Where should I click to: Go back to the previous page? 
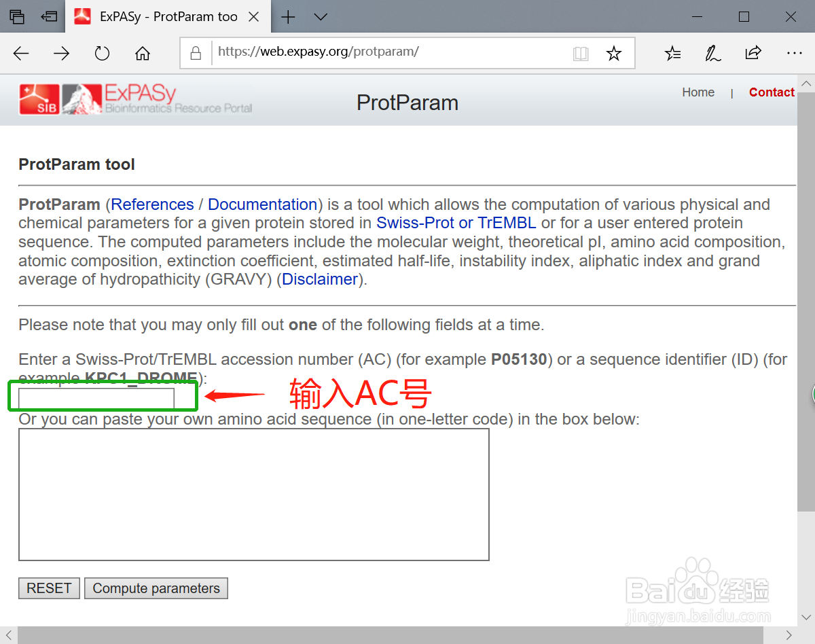22,54
